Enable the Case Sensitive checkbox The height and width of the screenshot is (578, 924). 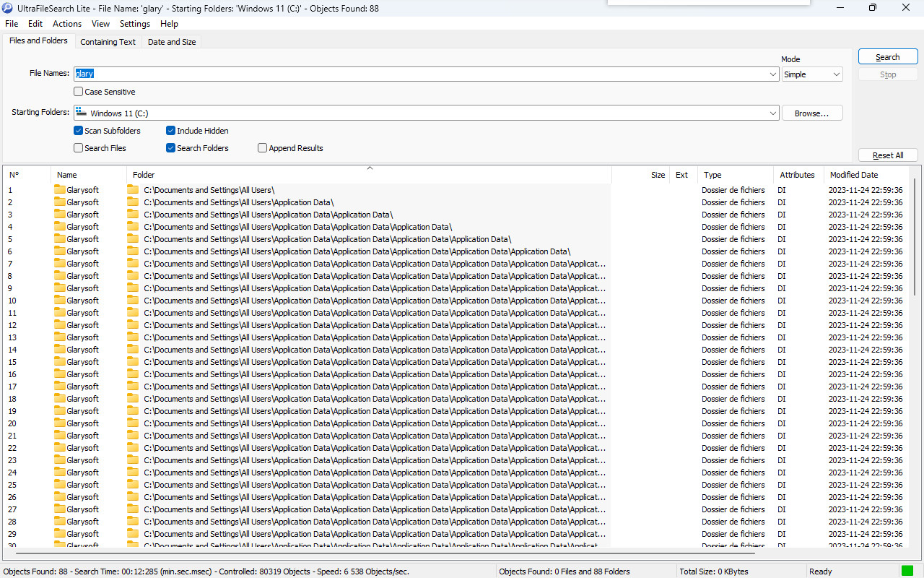tap(78, 92)
